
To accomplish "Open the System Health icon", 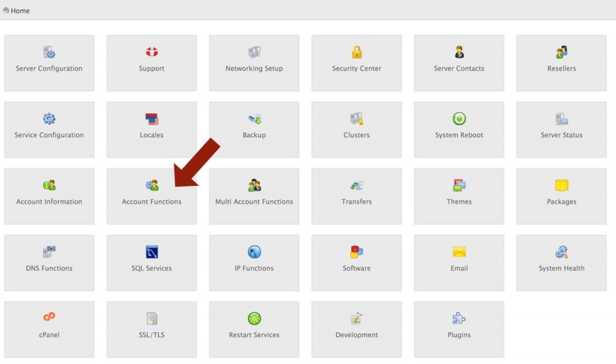I will (562, 252).
